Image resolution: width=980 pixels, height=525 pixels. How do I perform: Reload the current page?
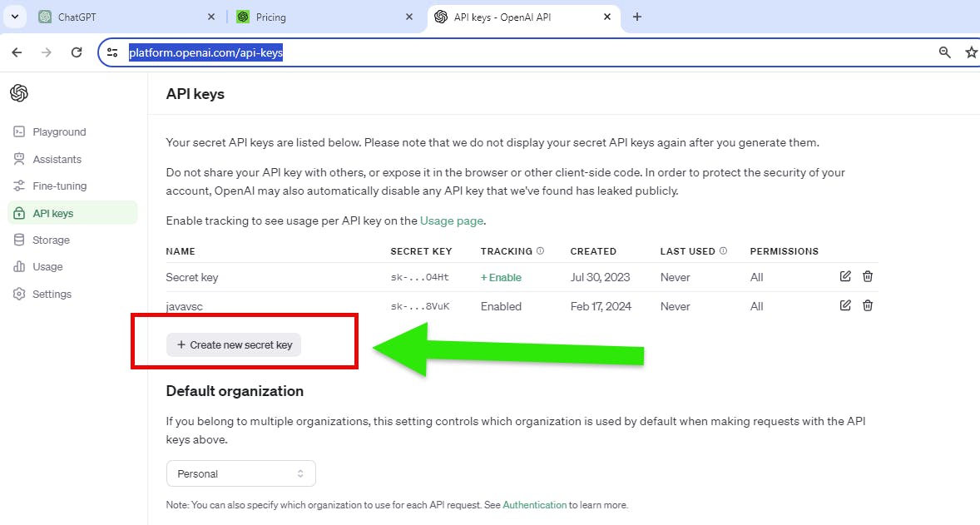[x=77, y=52]
